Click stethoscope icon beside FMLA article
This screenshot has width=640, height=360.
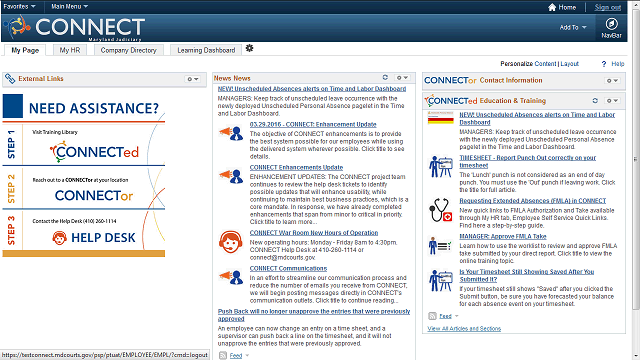[x=440, y=210]
